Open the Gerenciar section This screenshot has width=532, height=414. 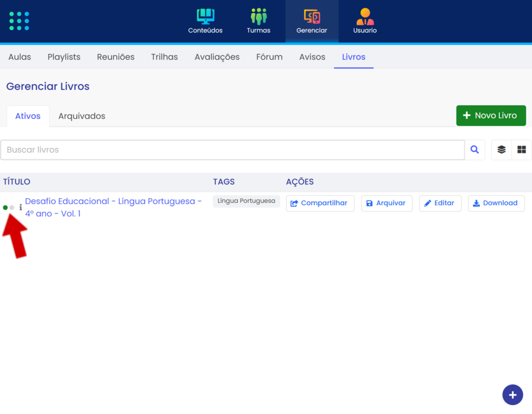click(x=312, y=21)
